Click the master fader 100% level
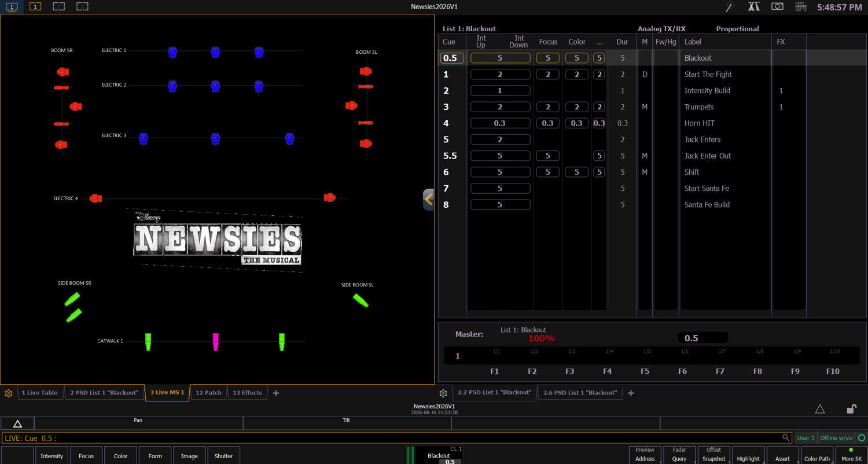Screen dimensions: 868x464 coord(541,338)
